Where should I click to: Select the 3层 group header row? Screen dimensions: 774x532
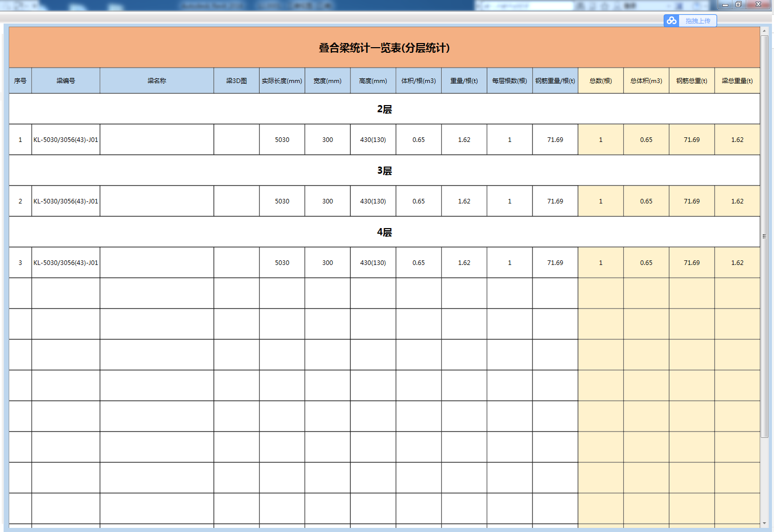[x=384, y=171]
